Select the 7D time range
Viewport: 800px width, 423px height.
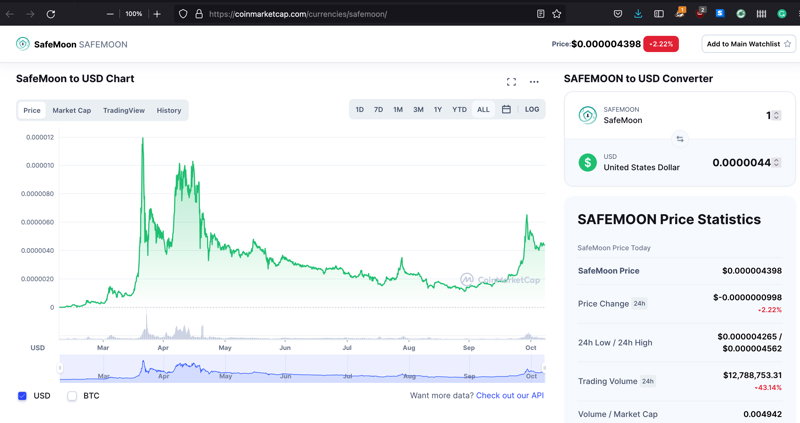(378, 109)
